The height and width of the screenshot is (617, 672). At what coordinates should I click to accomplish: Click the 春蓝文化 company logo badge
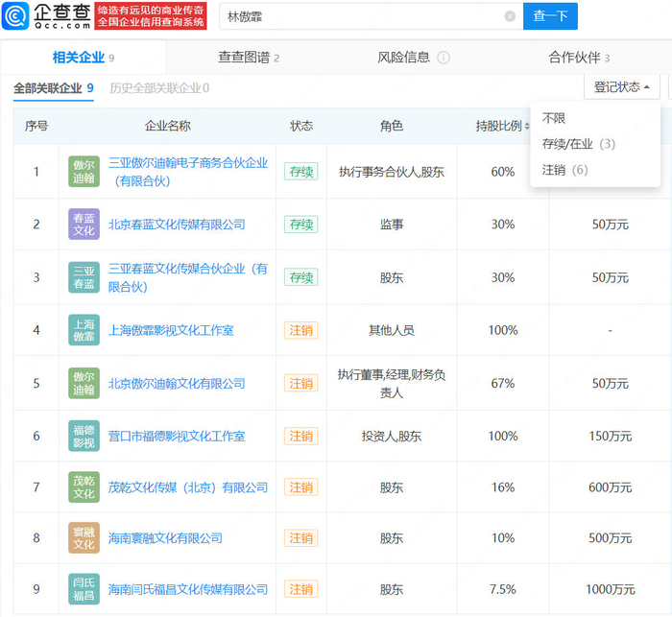84,225
